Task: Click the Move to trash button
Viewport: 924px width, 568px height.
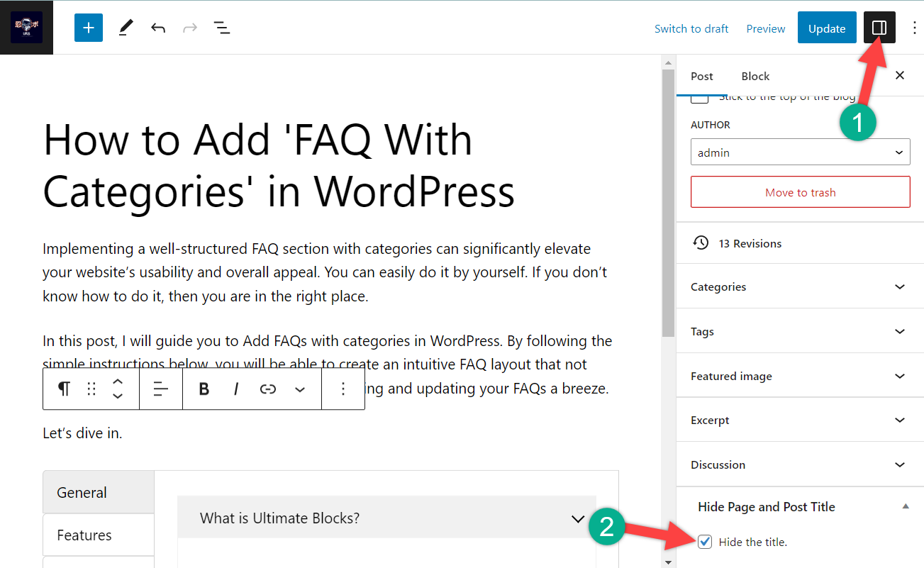Action: click(800, 192)
